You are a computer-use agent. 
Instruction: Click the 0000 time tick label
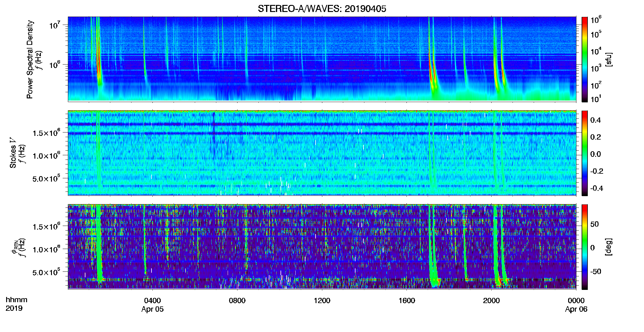click(x=576, y=301)
